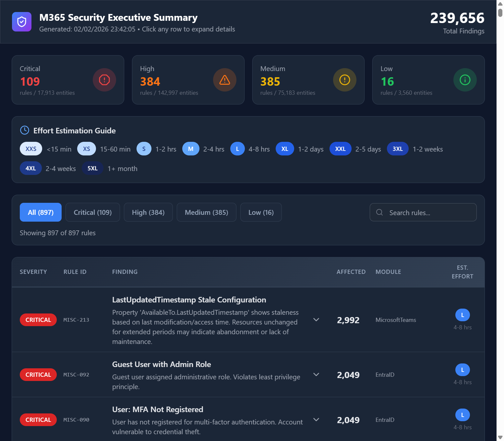Viewport: 504px width, 441px height.
Task: Click the XL effort badge
Action: pos(285,149)
